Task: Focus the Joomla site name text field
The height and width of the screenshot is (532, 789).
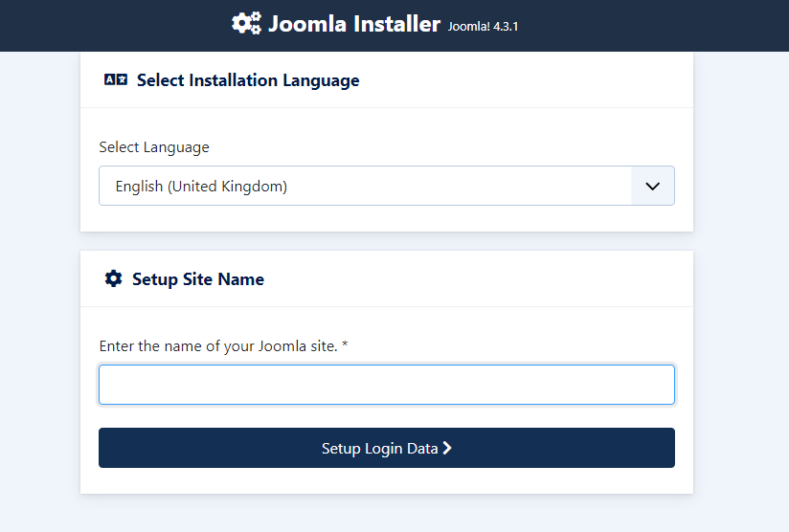Action: 386,385
